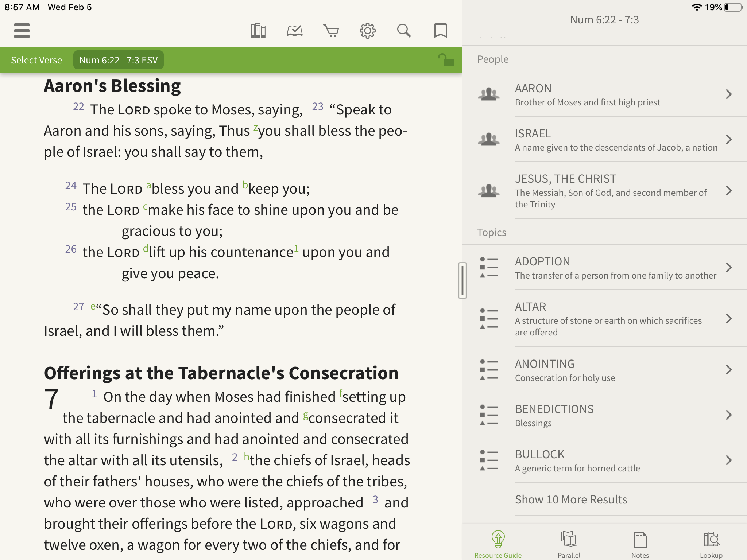Switch to the Resource Guide tab
The width and height of the screenshot is (747, 560).
(x=498, y=544)
